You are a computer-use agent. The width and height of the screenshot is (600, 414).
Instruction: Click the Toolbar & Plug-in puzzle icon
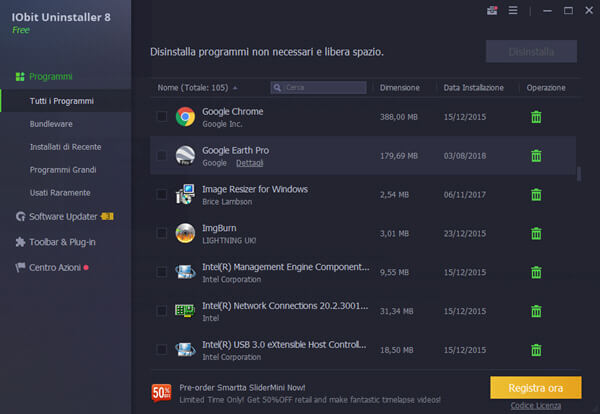click(20, 242)
